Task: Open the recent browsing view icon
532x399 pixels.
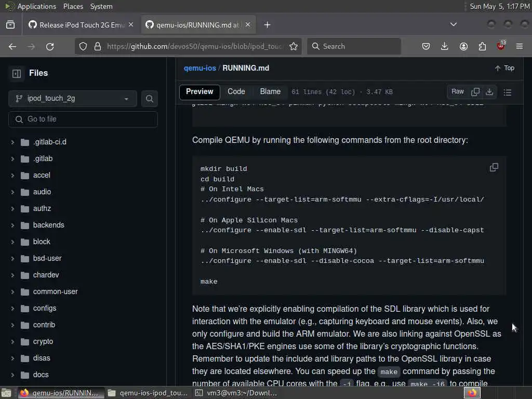Action: pyautogui.click(x=10, y=25)
